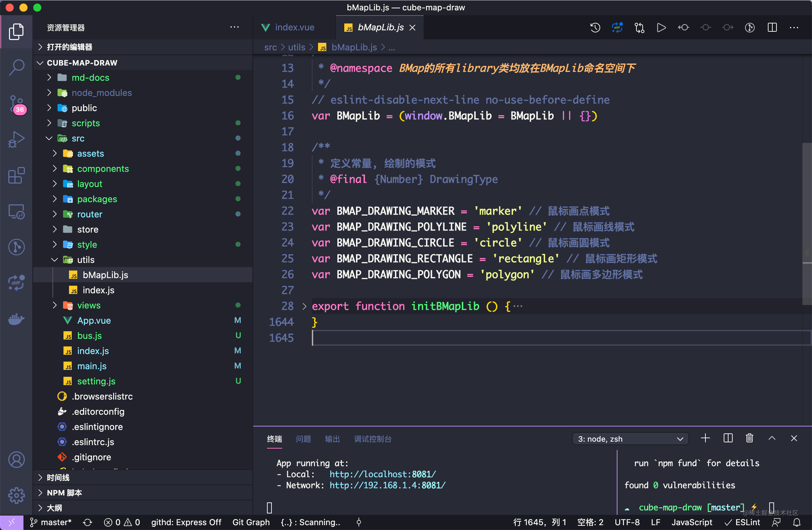Open the Docker view in activity bar
This screenshot has height=530, width=812.
click(x=16, y=319)
